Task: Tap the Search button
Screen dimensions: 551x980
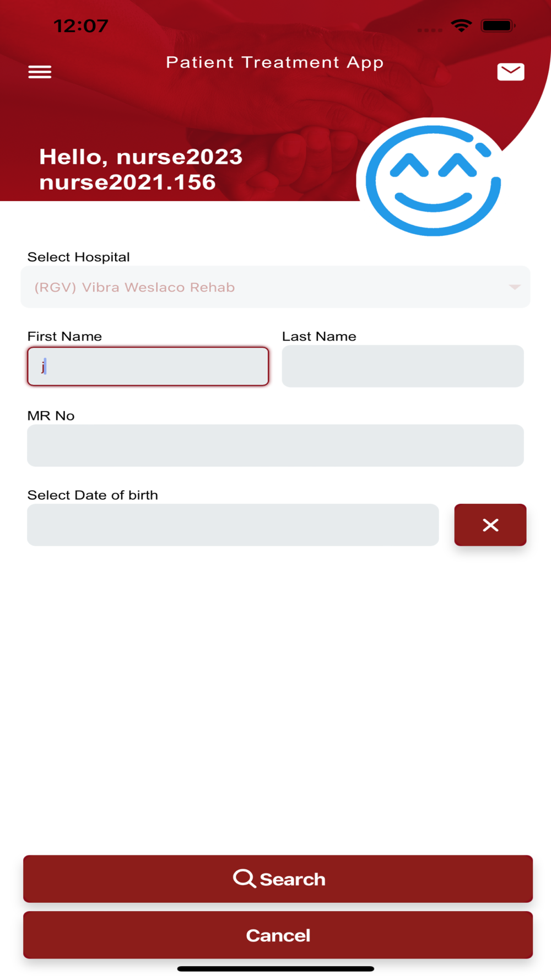Action: (278, 879)
